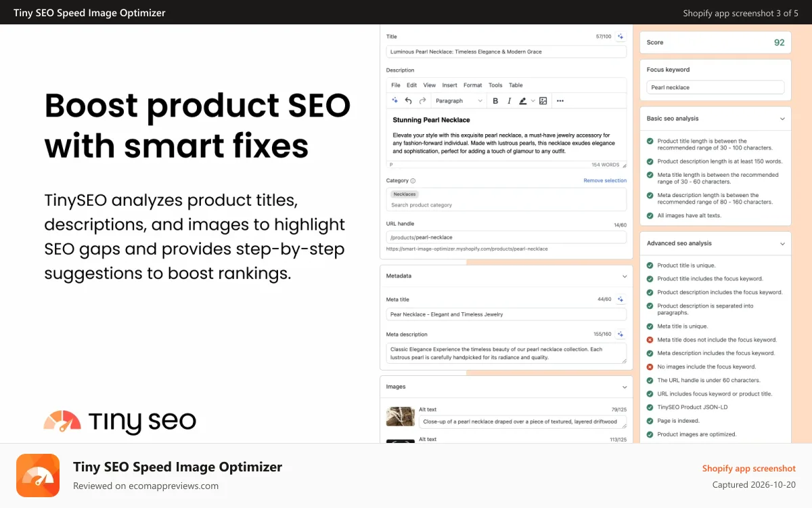
Task: Click the pearl necklace driftwood image thumbnail
Action: [x=400, y=417]
